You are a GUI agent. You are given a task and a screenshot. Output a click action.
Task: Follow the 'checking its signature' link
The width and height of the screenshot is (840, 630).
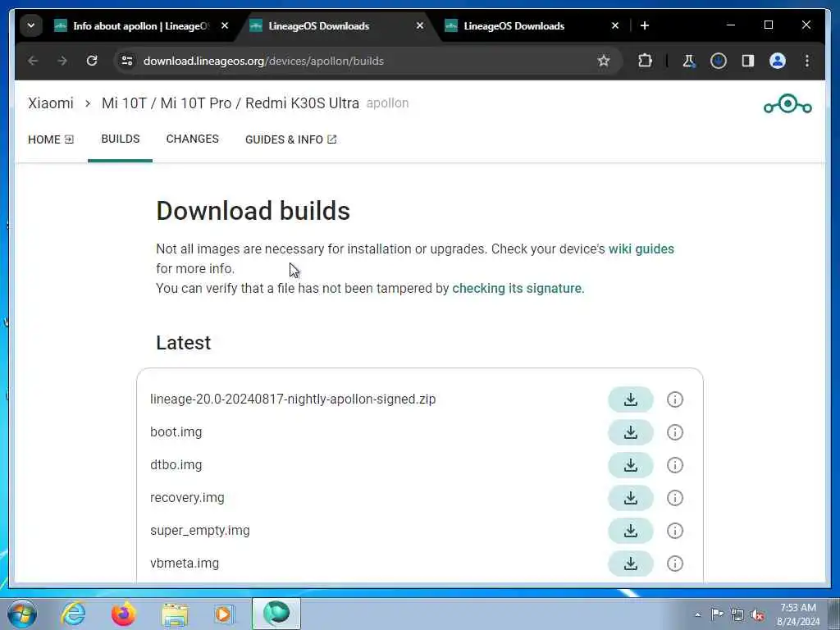517,288
